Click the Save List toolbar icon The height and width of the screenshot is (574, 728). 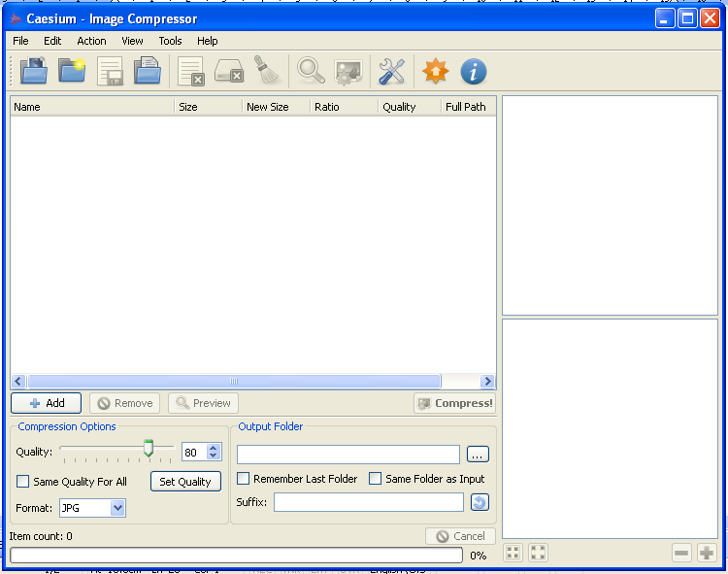(x=110, y=71)
